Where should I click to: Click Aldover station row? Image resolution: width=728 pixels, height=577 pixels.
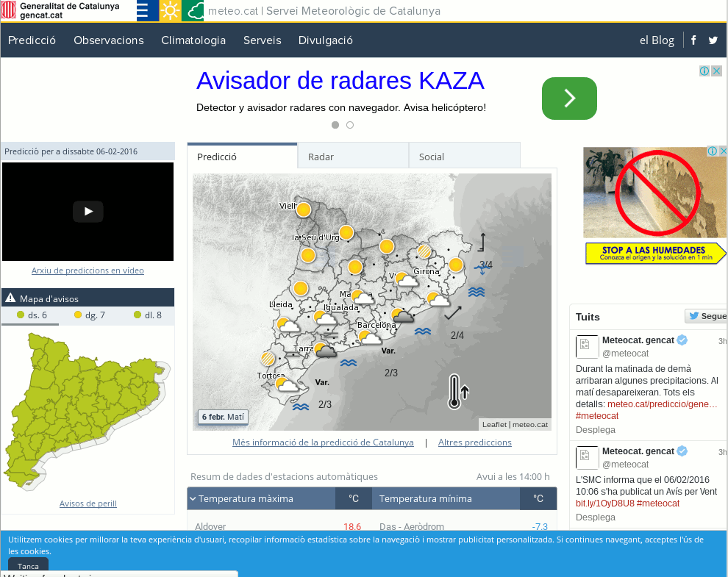click(x=279, y=526)
